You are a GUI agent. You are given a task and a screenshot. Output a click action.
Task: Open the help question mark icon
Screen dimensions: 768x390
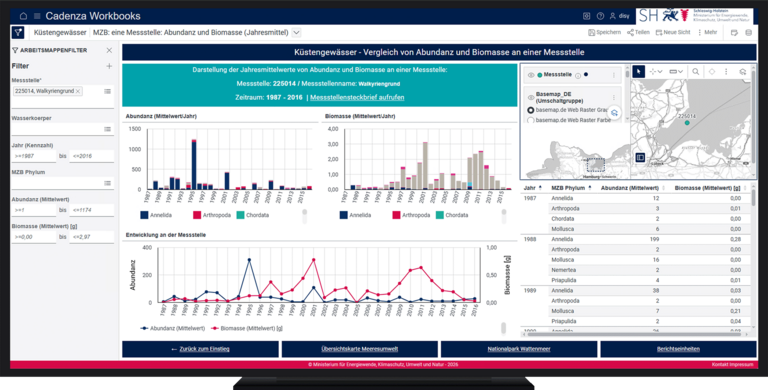point(600,16)
